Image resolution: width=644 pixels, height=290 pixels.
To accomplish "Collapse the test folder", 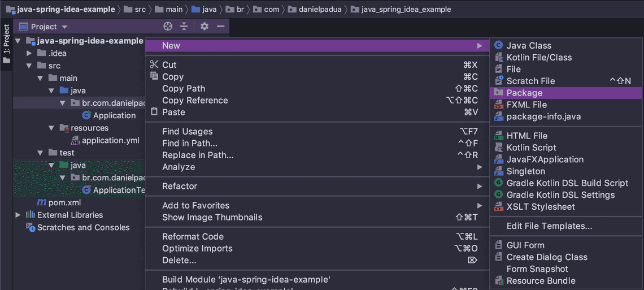I will 40,153.
